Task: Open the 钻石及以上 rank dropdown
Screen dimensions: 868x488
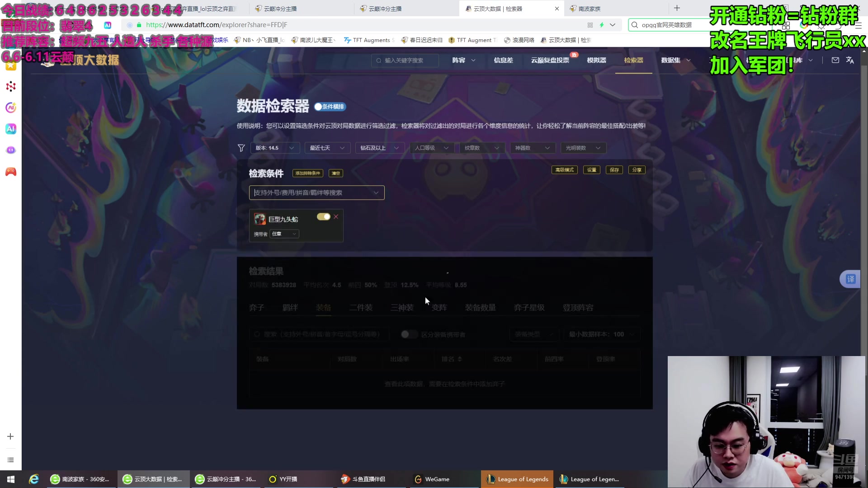Action: tap(380, 148)
